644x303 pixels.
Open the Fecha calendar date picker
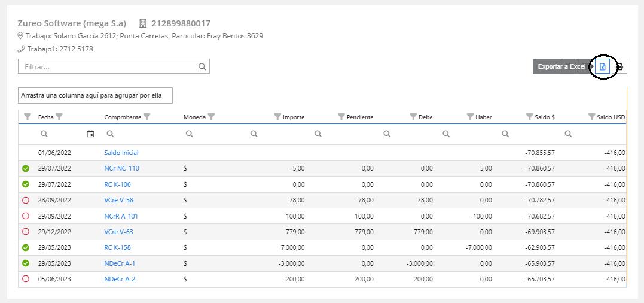pos(90,134)
